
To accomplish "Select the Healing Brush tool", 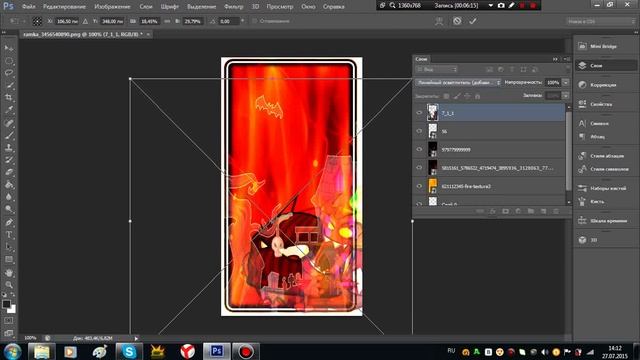I will point(9,123).
